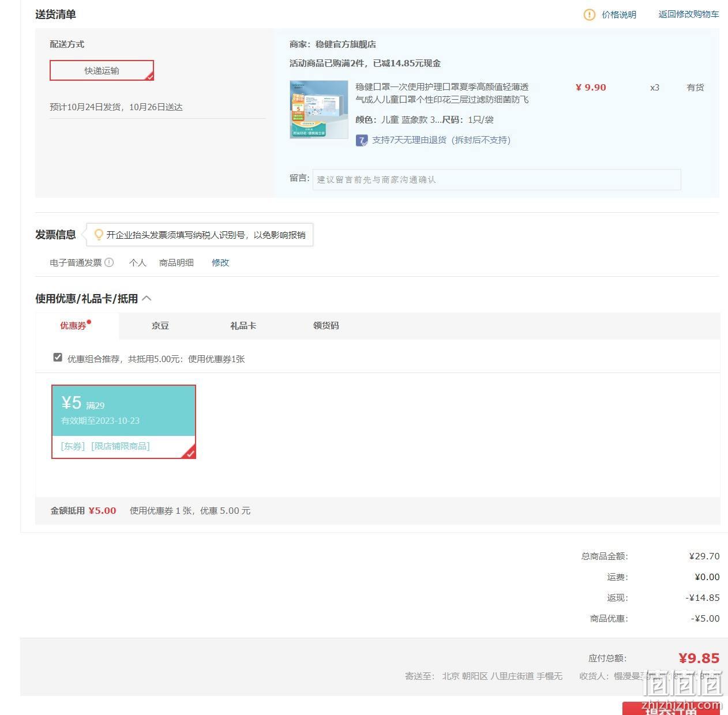Click the 稳健官方旗舰店 merchant name
The height and width of the screenshot is (715, 728).
coord(346,44)
